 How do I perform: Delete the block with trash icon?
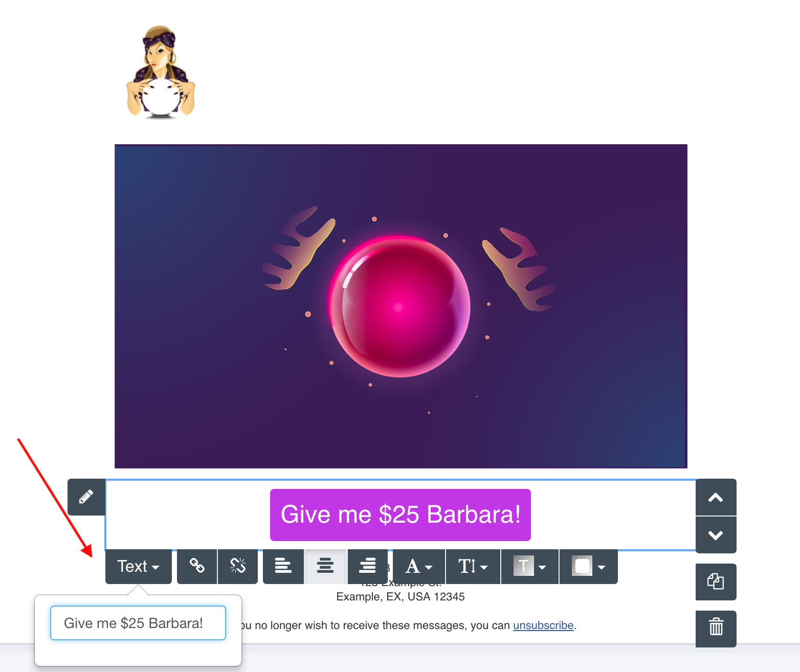(716, 629)
